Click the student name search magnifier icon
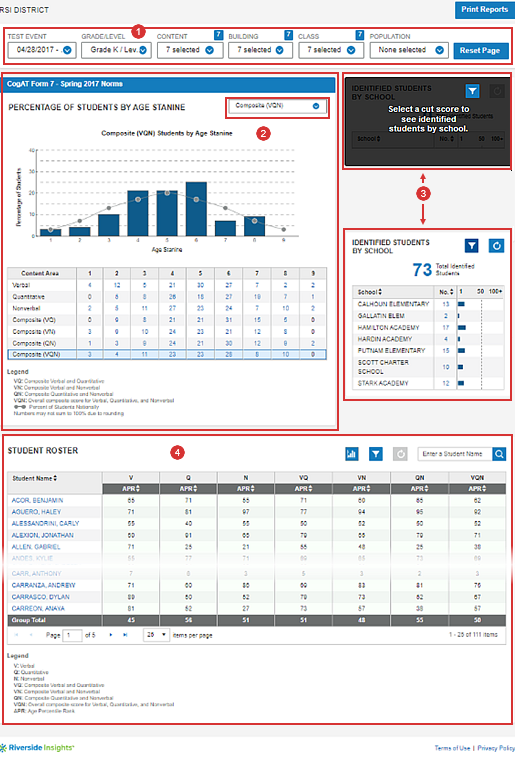The height and width of the screenshot is (760, 515). (499, 454)
